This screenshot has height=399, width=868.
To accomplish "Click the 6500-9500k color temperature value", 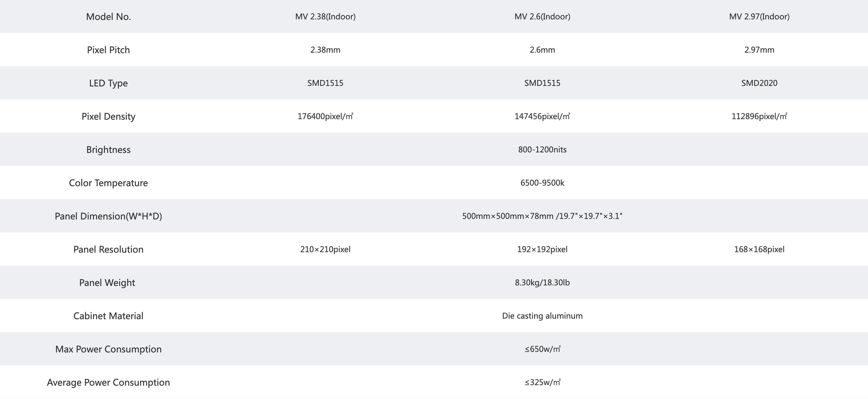I will [542, 183].
